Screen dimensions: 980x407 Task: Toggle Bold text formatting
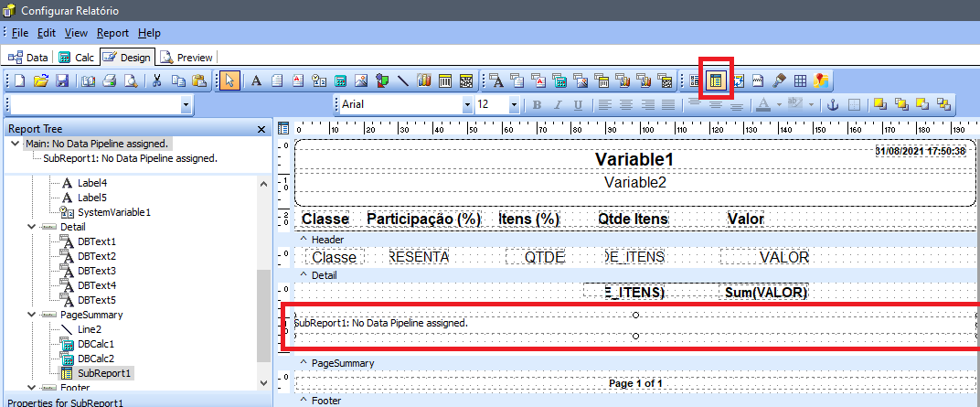coord(538,105)
